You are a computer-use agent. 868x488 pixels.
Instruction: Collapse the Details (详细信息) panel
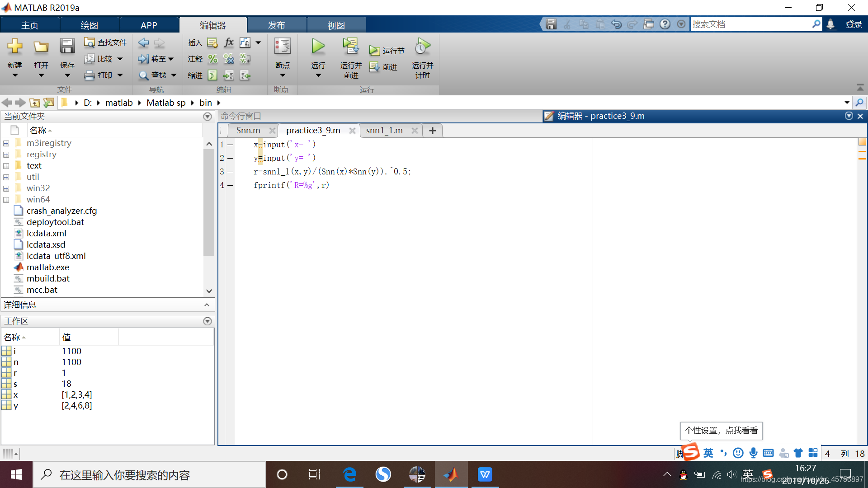pyautogui.click(x=207, y=305)
